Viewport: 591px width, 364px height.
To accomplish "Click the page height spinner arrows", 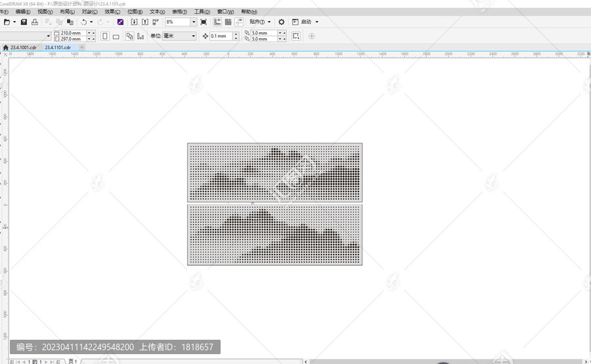I will (x=91, y=39).
